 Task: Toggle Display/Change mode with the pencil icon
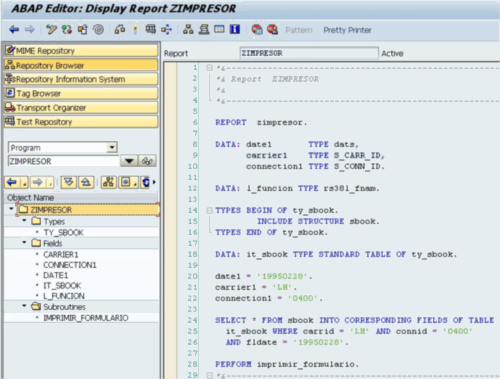click(x=51, y=30)
